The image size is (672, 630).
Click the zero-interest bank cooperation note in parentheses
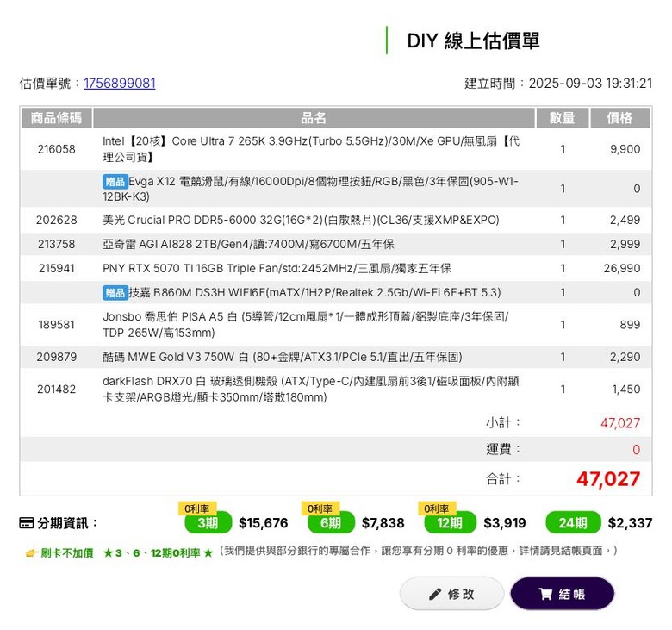pos(419,550)
